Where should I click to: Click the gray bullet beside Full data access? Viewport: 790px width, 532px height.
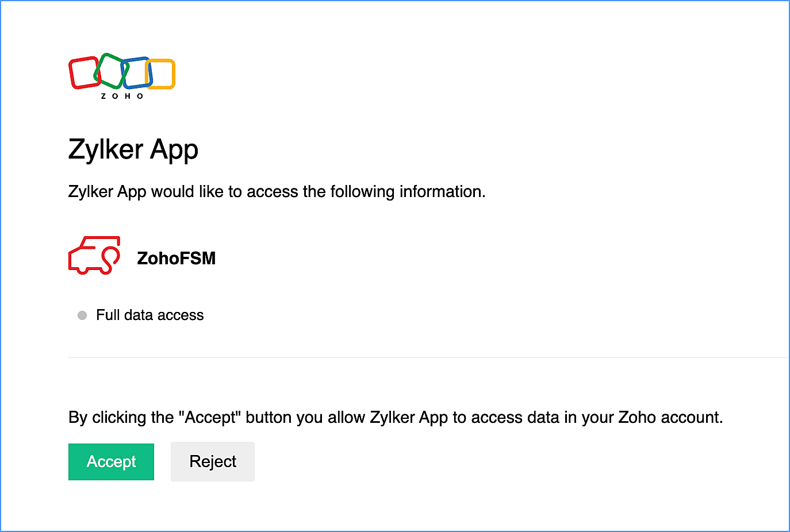82,315
